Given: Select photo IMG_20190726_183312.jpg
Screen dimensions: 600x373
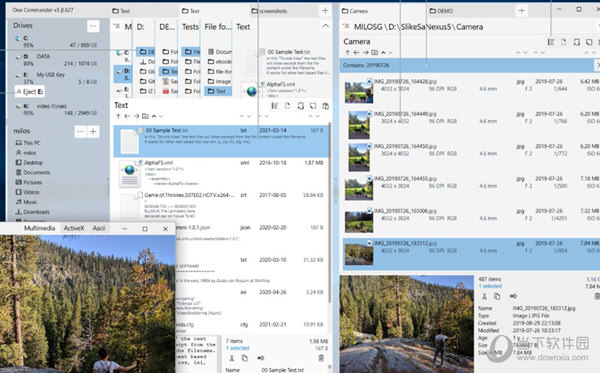Looking at the screenshot, I should 471,254.
